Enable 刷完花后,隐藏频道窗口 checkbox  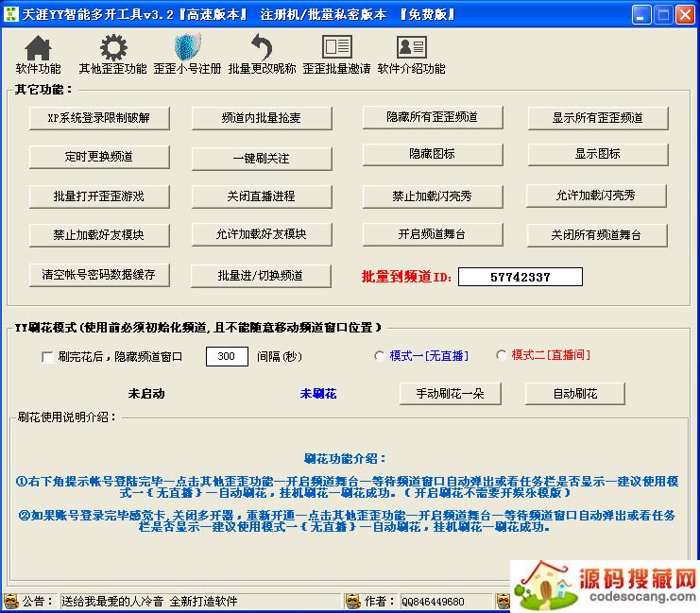click(47, 357)
